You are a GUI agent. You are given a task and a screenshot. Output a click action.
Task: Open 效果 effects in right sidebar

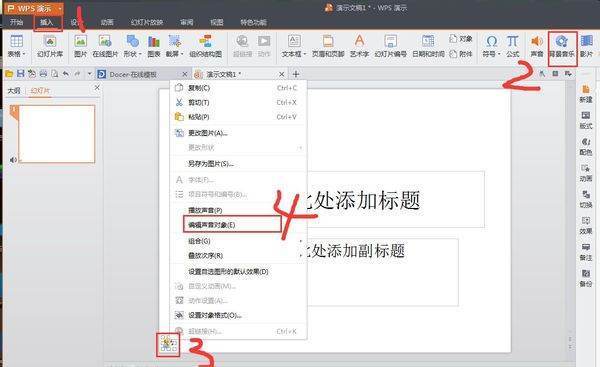[585, 226]
